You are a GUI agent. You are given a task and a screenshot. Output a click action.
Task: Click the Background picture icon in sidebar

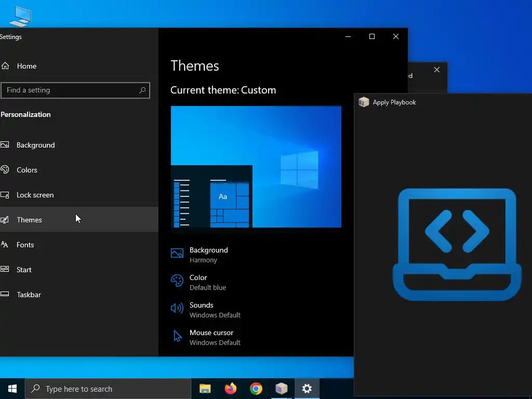5,145
